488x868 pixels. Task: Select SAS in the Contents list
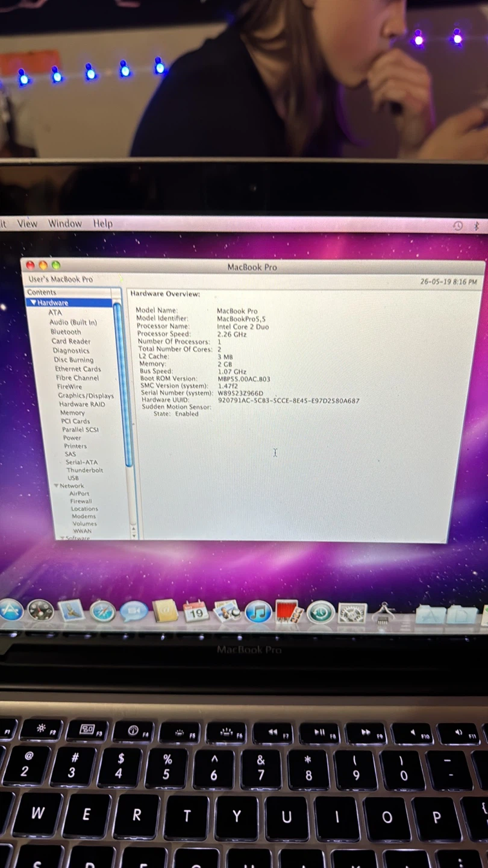tap(70, 454)
